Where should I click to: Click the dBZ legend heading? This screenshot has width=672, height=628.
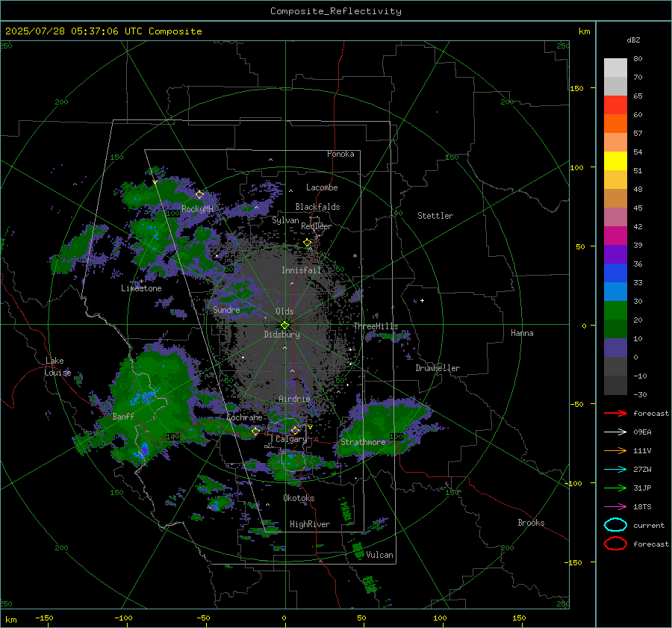(x=633, y=40)
